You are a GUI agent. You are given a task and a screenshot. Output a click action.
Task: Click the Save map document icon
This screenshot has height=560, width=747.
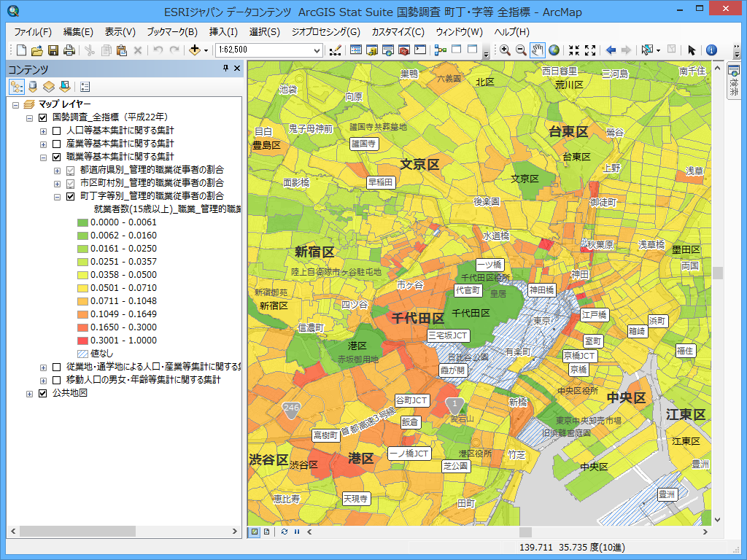[53, 50]
